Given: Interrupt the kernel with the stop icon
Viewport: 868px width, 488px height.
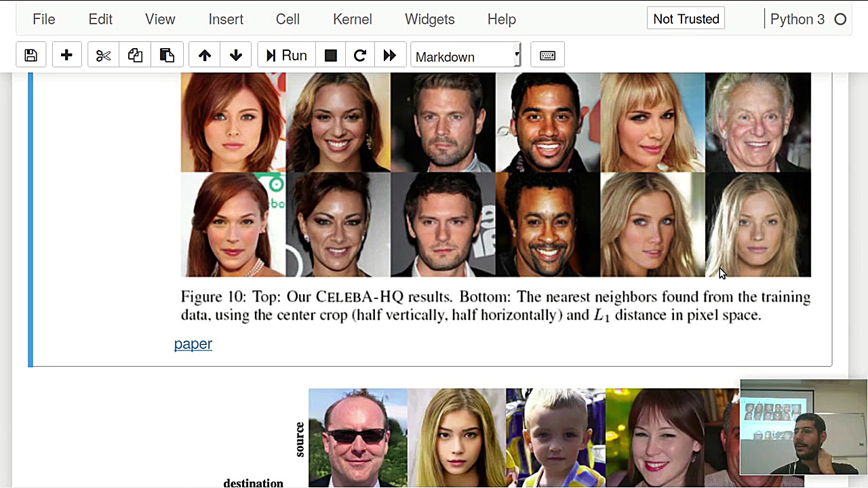Looking at the screenshot, I should click(330, 56).
